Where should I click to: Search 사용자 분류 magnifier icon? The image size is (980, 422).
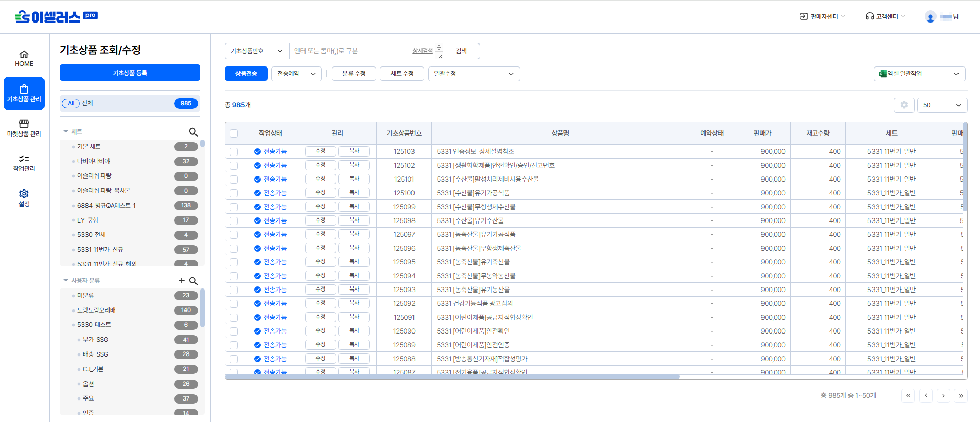click(193, 281)
